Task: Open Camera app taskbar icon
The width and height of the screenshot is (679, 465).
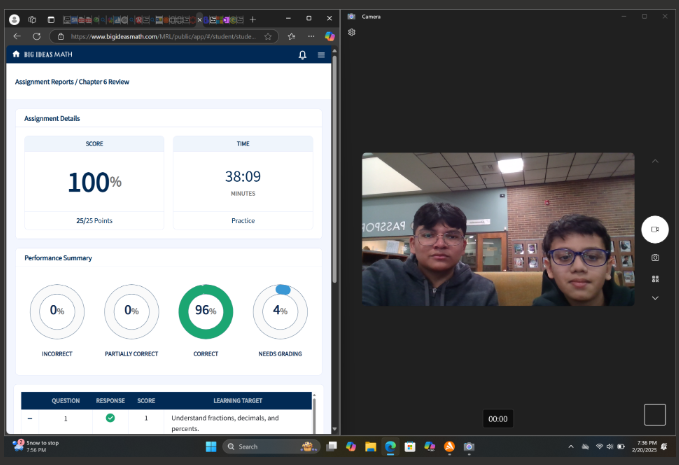Action: (x=469, y=446)
